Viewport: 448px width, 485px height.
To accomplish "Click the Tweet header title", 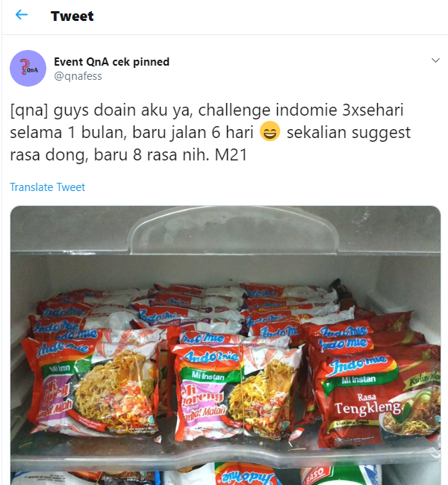I will point(72,16).
